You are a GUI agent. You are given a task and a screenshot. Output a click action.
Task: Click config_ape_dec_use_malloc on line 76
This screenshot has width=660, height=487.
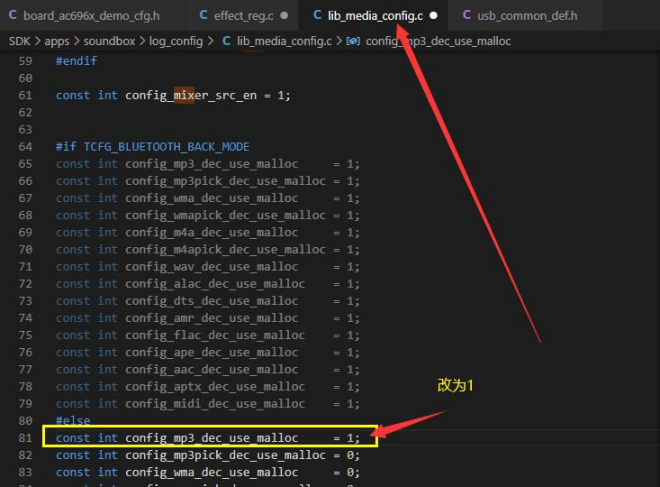pos(212,352)
